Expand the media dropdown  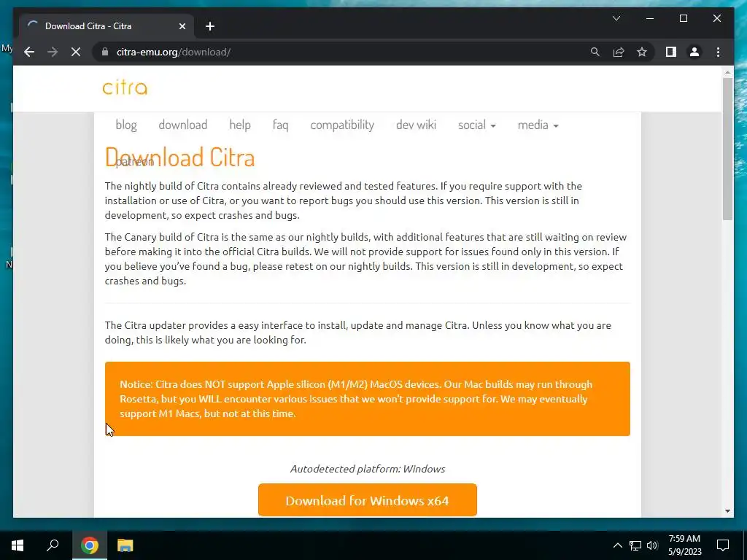(538, 125)
